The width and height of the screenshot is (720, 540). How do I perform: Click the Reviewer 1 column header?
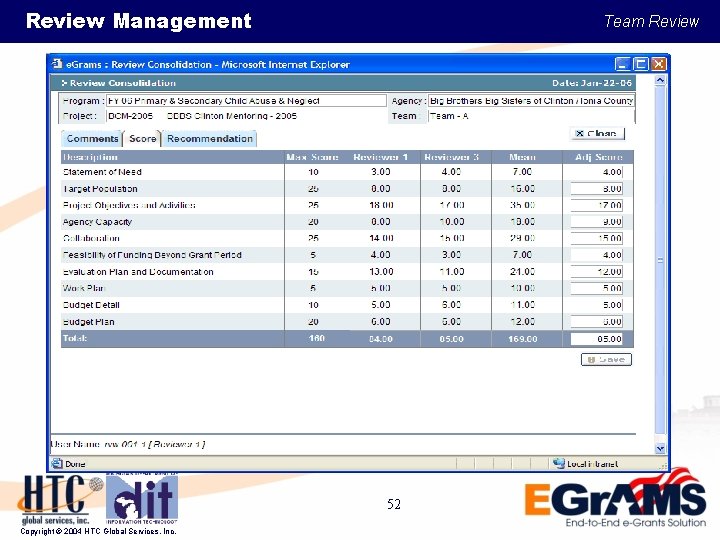click(380, 157)
